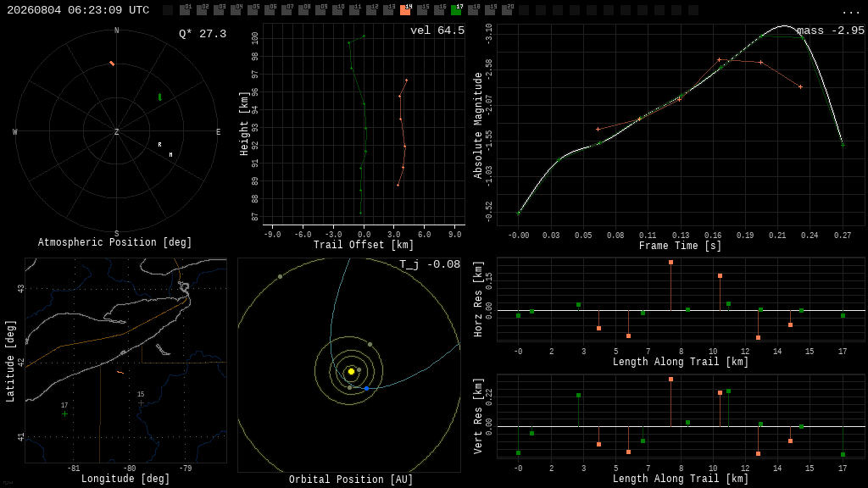Select the orange station 14 square
The width and height of the screenshot is (868, 488).
pyautogui.click(x=405, y=10)
